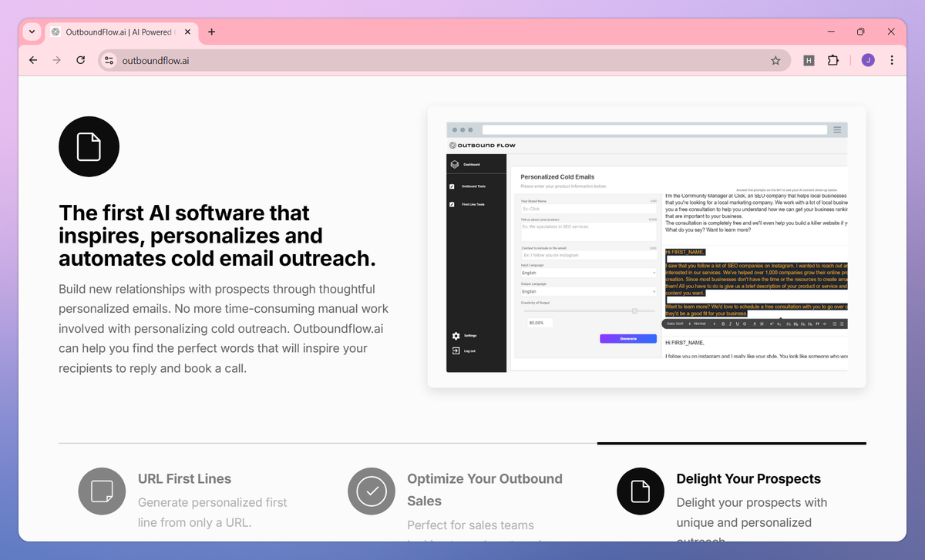The height and width of the screenshot is (560, 925).
Task: Click the Log out icon
Action: point(456,350)
